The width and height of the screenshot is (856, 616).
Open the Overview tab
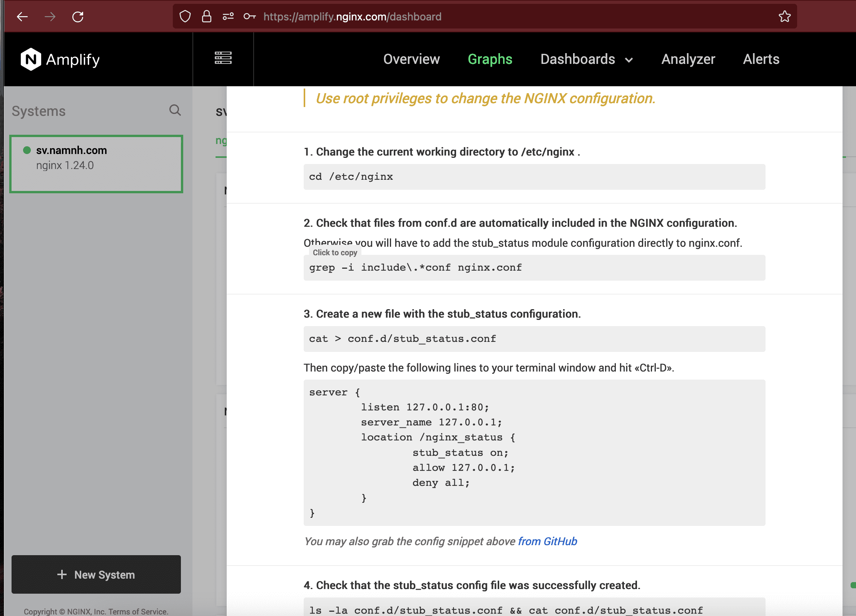(411, 59)
